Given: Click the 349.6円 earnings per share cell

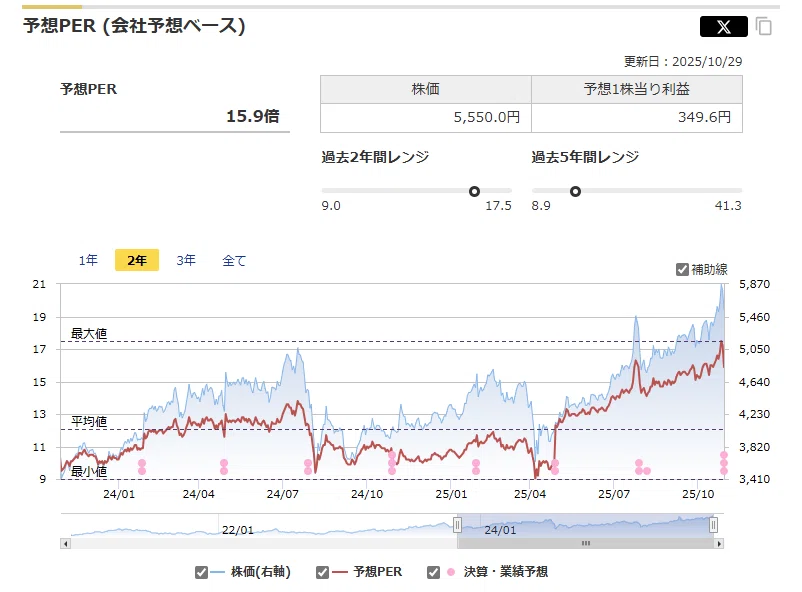Looking at the screenshot, I should (x=637, y=118).
